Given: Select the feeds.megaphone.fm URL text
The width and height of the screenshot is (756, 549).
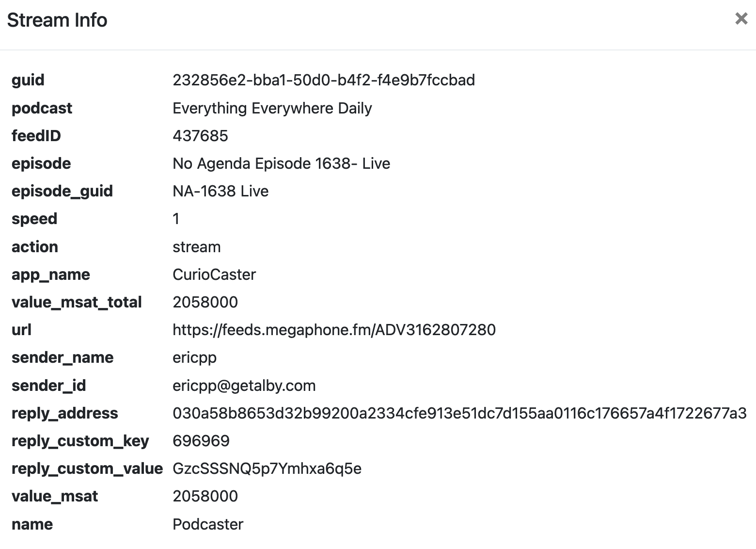Looking at the screenshot, I should coord(334,330).
